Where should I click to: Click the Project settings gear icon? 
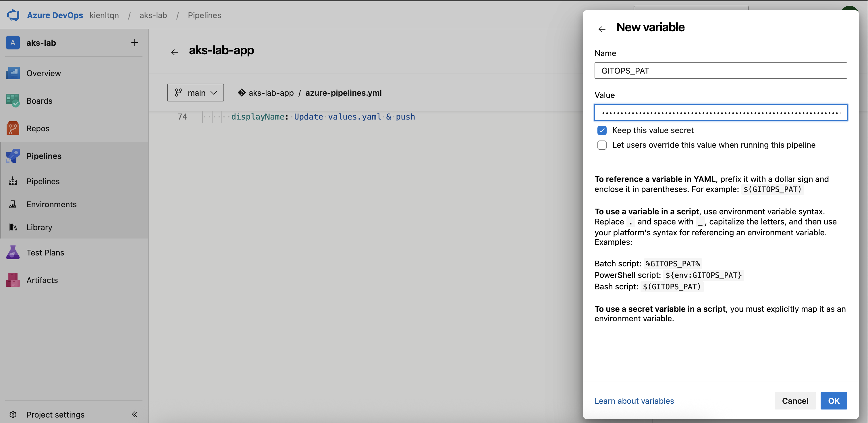13,414
